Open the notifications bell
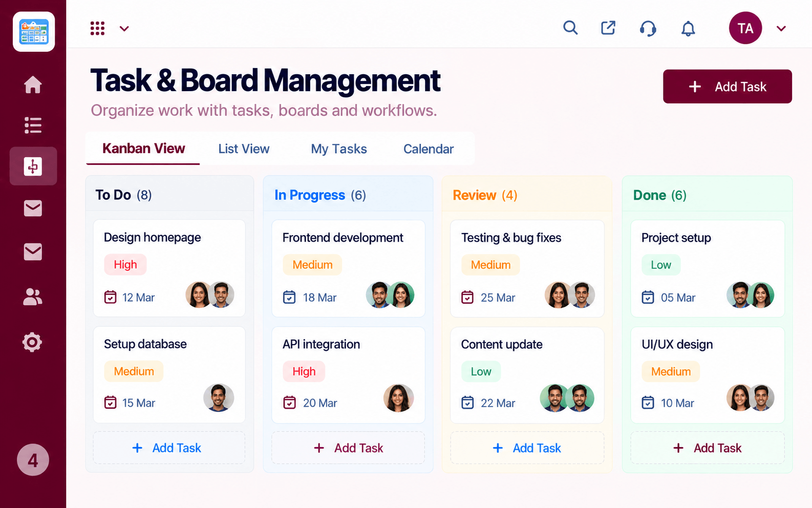812x508 pixels. (688, 29)
